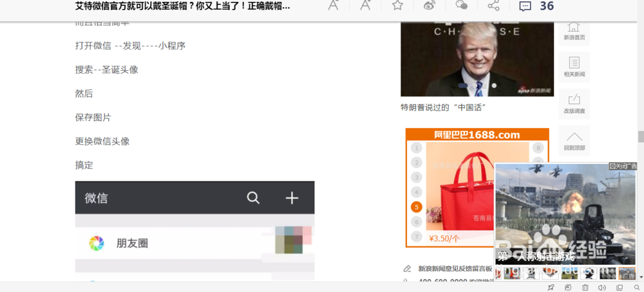Open the general share icon
This screenshot has width=644, height=292.
tap(493, 5)
